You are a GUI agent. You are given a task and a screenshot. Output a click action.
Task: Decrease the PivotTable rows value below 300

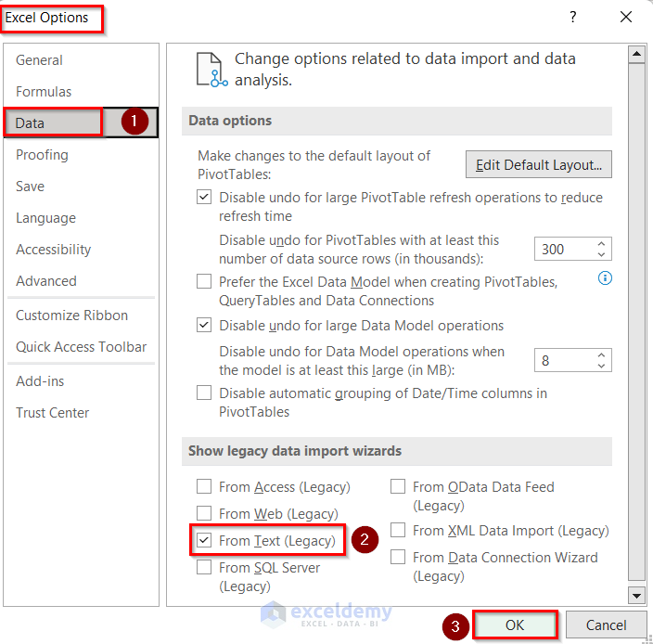pos(601,254)
